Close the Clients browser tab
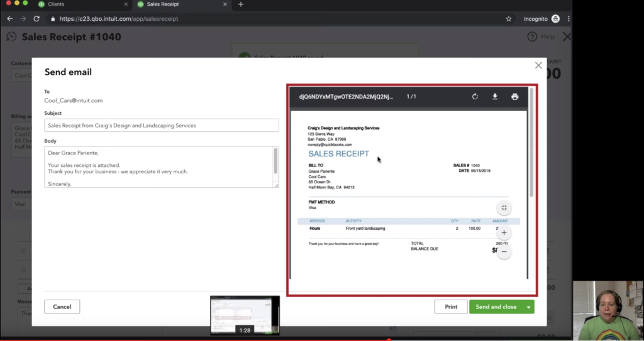This screenshot has width=644, height=341. click(x=126, y=4)
